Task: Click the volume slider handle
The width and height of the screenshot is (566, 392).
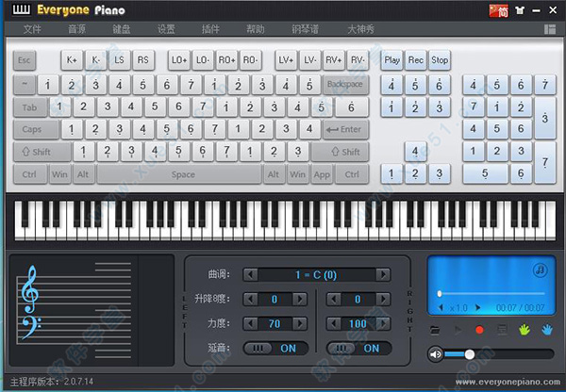Action: point(470,354)
